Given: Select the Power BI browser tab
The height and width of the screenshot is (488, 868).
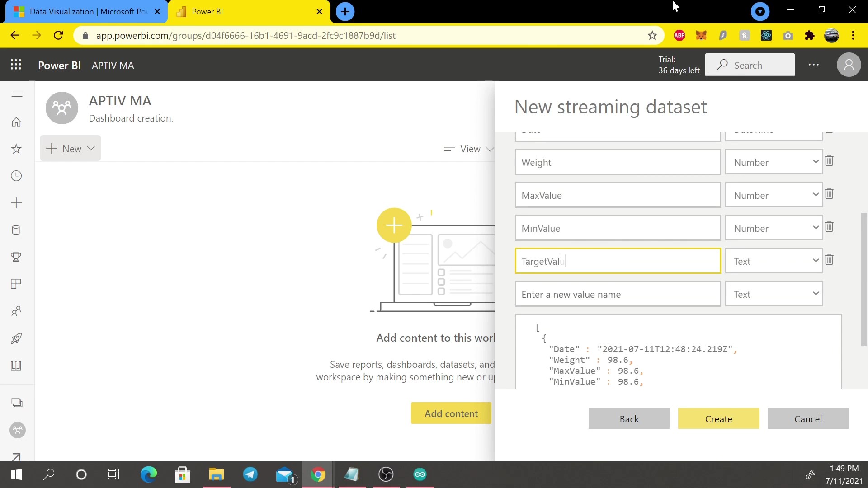Looking at the screenshot, I should [x=208, y=11].
